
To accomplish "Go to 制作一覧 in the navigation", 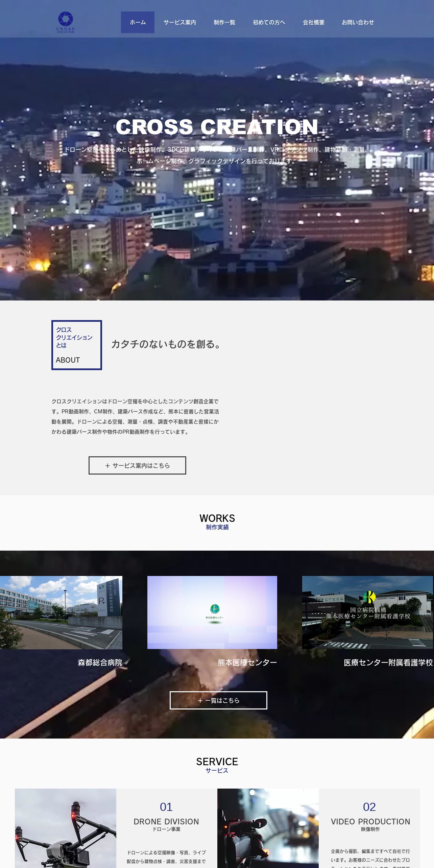I will [224, 22].
